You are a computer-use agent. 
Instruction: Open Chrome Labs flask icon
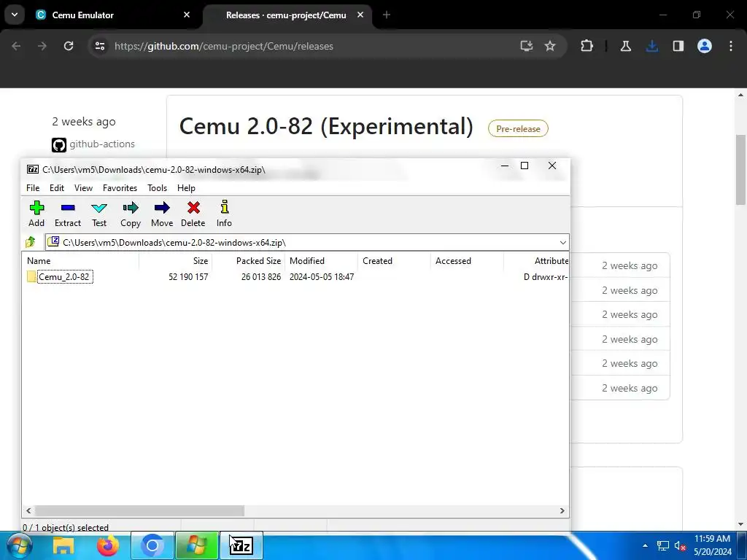[625, 46]
